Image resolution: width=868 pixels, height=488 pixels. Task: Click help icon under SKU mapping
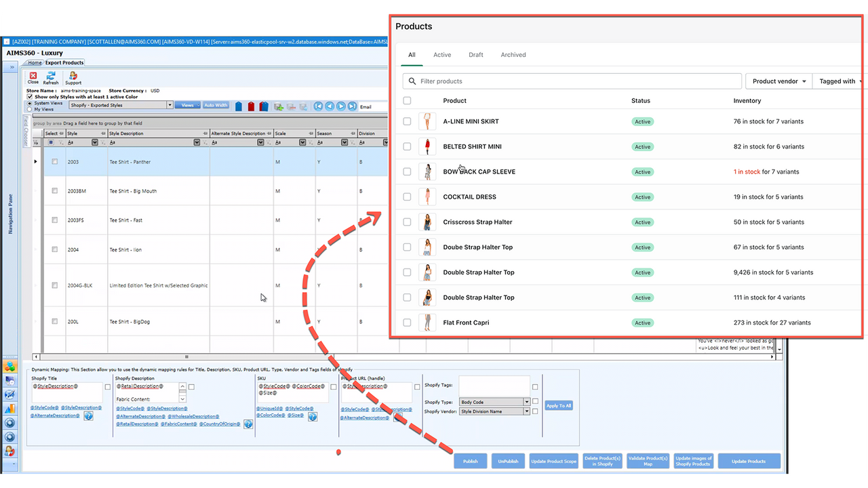click(313, 417)
